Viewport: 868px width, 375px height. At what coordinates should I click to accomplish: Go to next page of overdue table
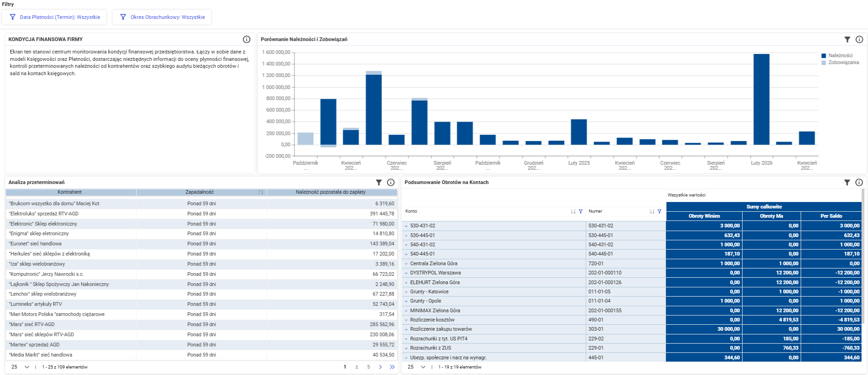click(380, 367)
